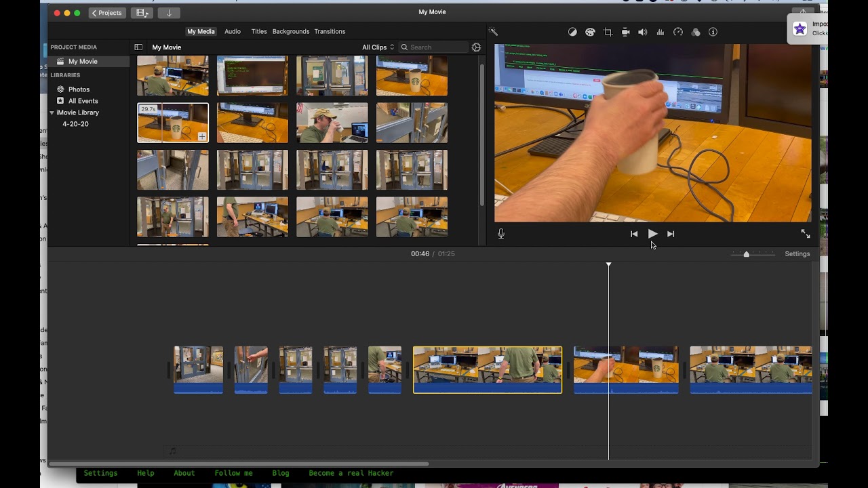Select the highlighted yellow-bordered timeline clip

click(x=488, y=370)
